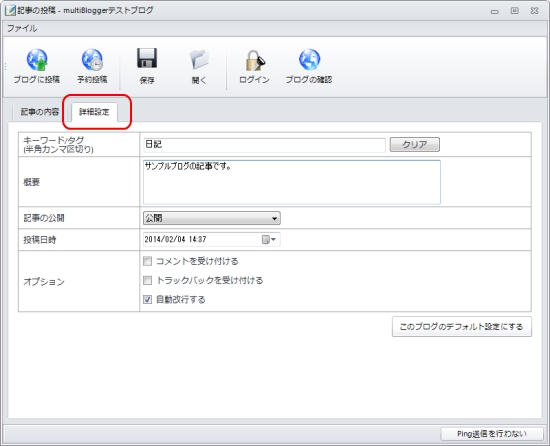The width and height of the screenshot is (550, 446).
Task: Open the 予約投稿 scheduled post icon
Action: [92, 60]
